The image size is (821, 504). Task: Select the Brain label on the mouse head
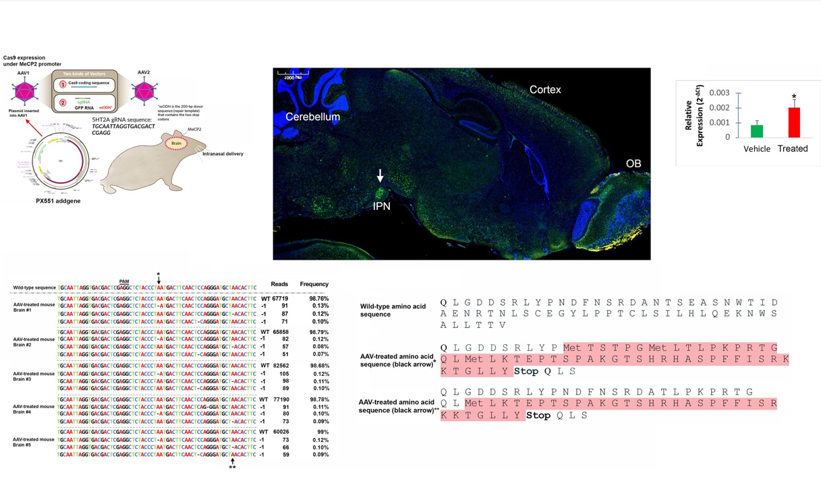[x=177, y=143]
